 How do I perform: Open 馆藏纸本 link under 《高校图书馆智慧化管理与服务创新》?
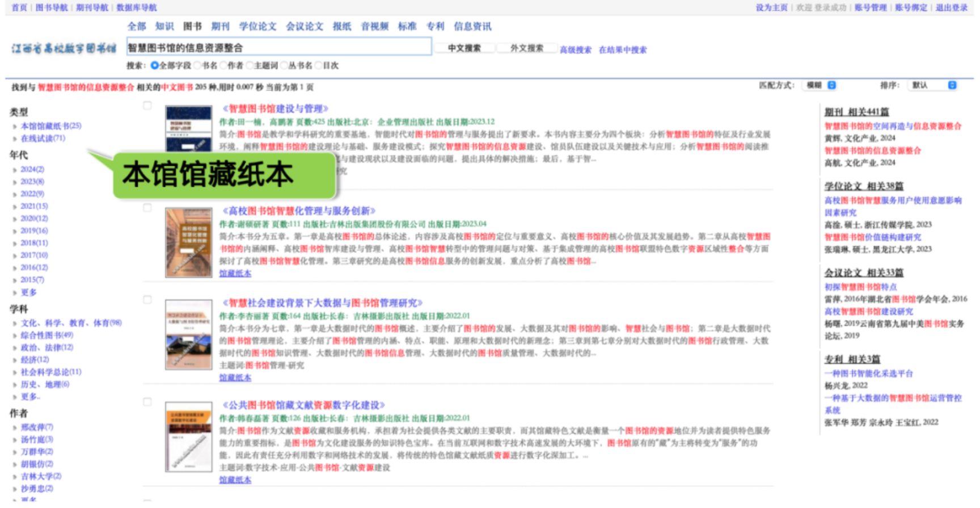coord(235,274)
